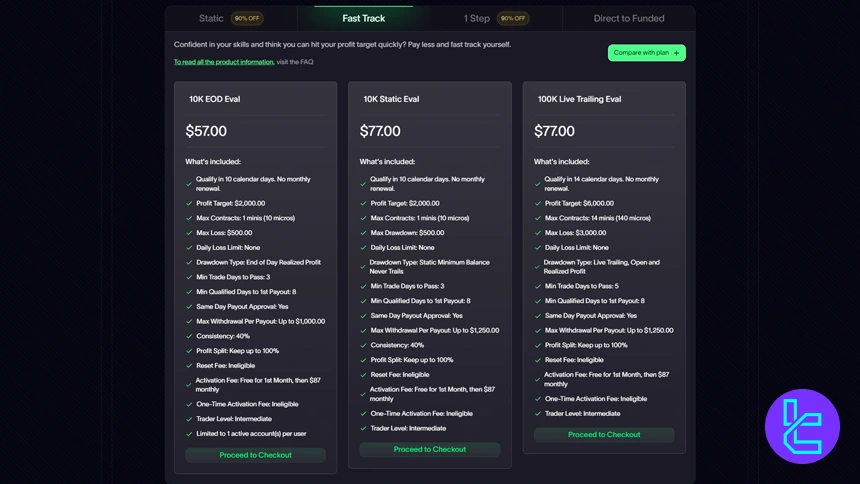Screen dimensions: 860x484
Task: Click 'Drawdown Type: Live Trailing, Open and Realized Profit'
Action: pos(602,267)
